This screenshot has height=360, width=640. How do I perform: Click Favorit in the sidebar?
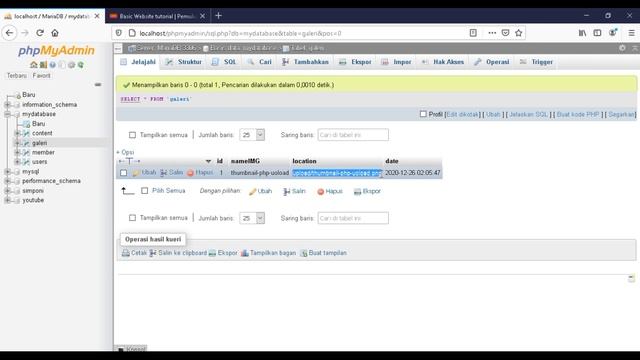(41, 76)
